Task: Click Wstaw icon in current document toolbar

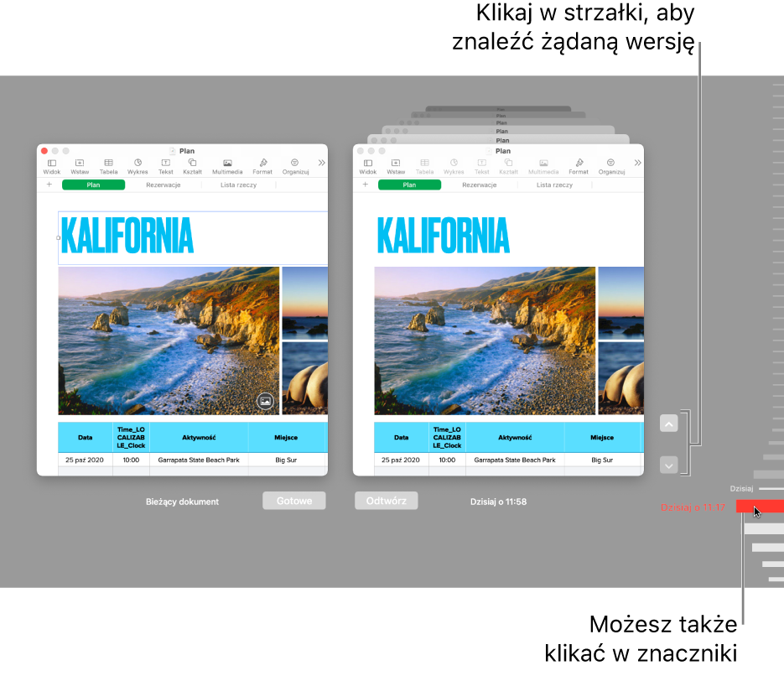Action: click(x=80, y=167)
